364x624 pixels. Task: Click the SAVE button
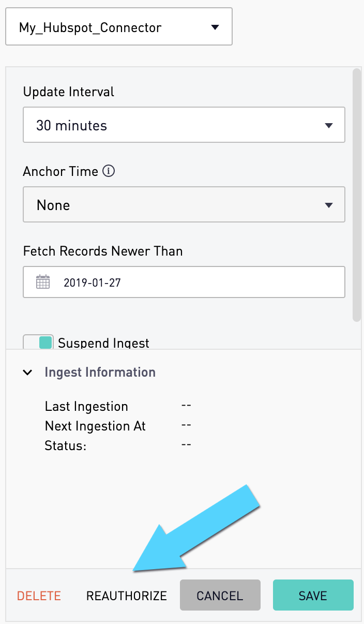pos(313,595)
